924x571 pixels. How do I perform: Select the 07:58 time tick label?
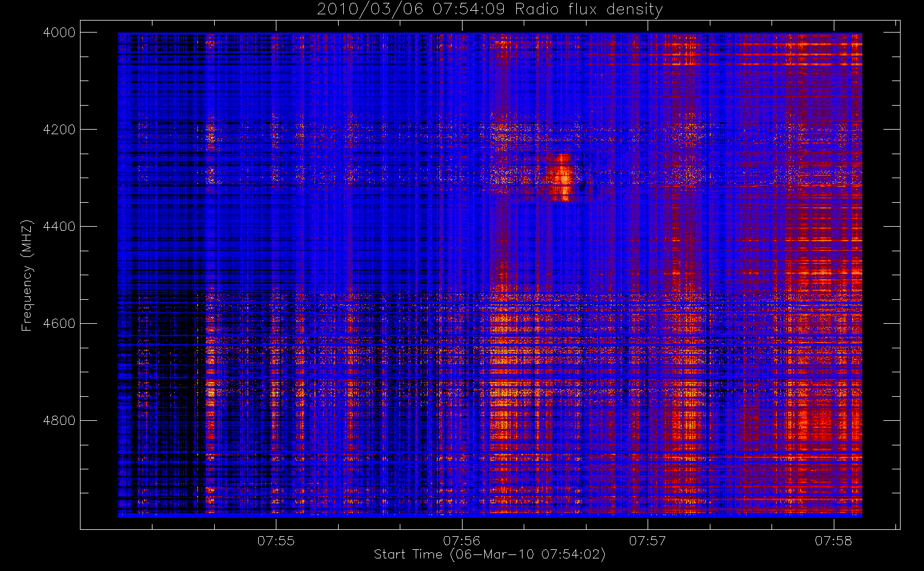[833, 541]
